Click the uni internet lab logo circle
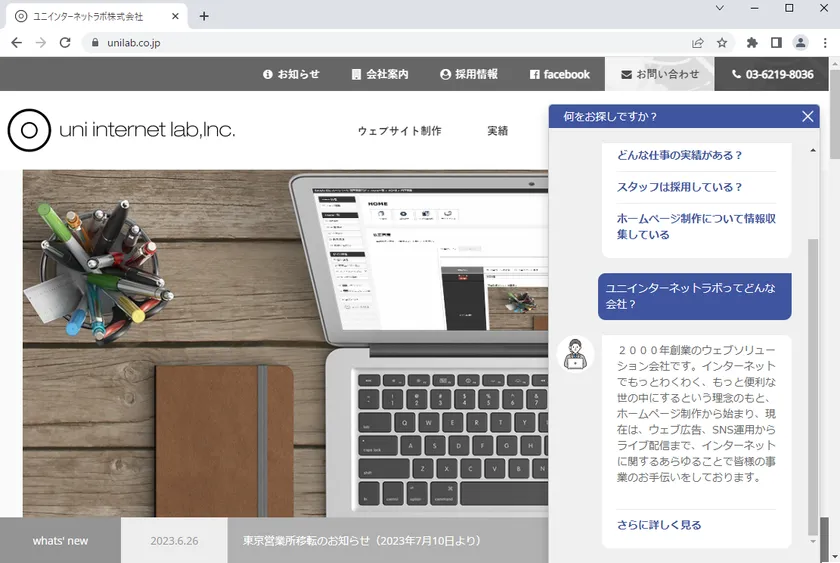The width and height of the screenshot is (840, 563). click(29, 130)
